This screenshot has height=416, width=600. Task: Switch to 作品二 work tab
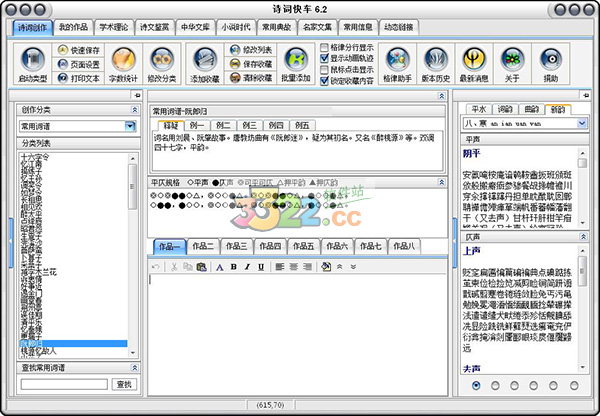tap(203, 246)
